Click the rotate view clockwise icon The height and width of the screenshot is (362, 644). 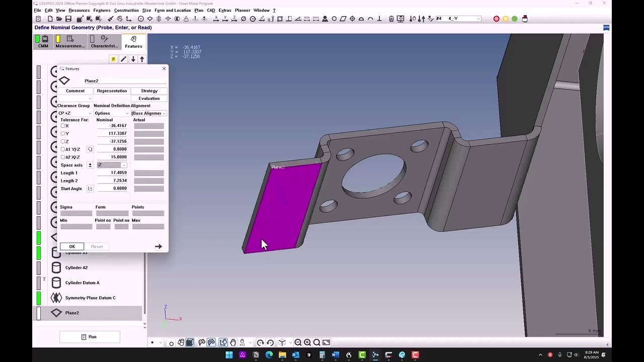[260, 342]
